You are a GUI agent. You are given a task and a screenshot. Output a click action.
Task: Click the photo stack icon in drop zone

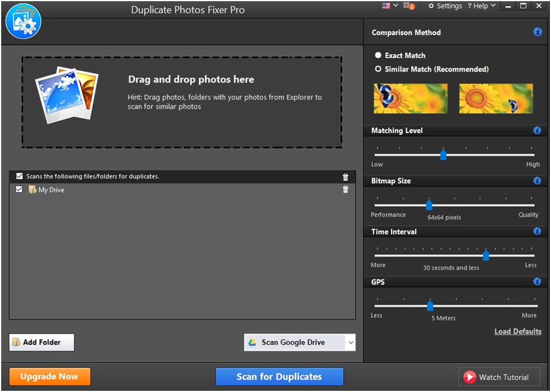coord(67,95)
